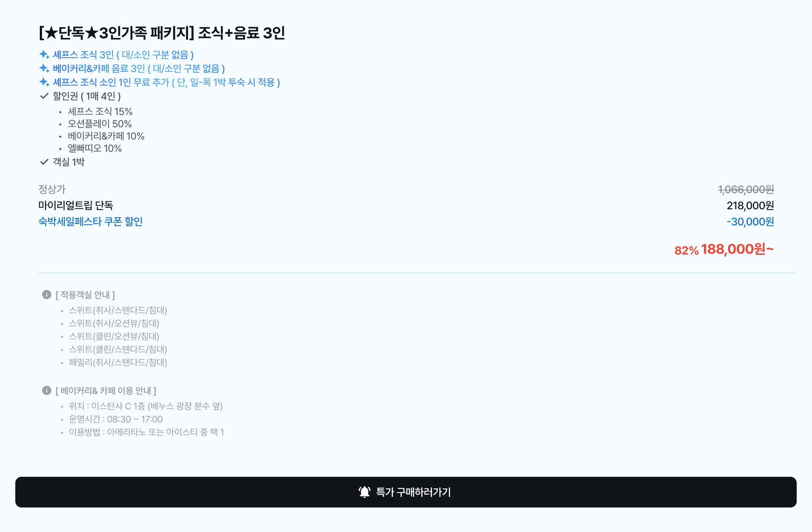Click the 마이리얼트립 단독 label
This screenshot has width=812, height=532.
click(76, 205)
